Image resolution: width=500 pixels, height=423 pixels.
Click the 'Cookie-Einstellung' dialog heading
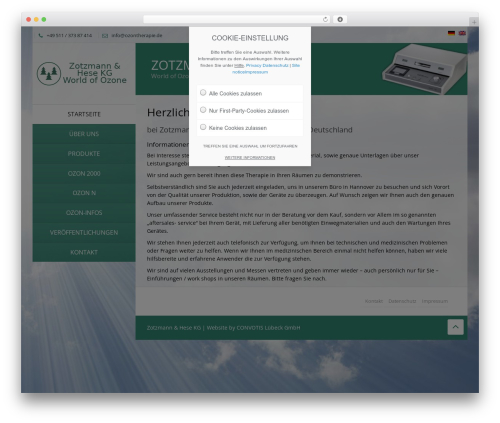point(250,38)
